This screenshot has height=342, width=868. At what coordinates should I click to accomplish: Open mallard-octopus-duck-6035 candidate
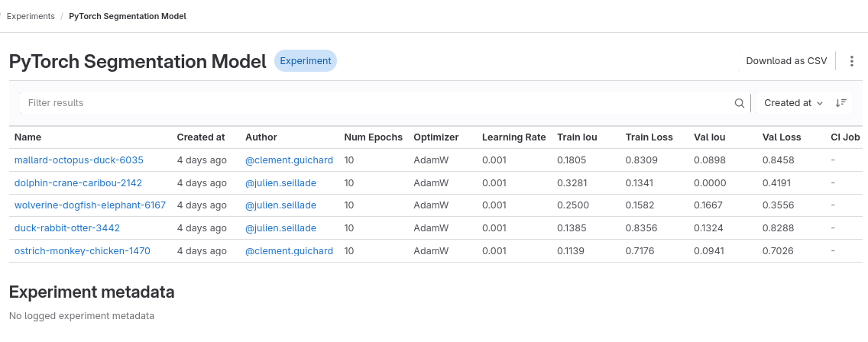point(79,160)
